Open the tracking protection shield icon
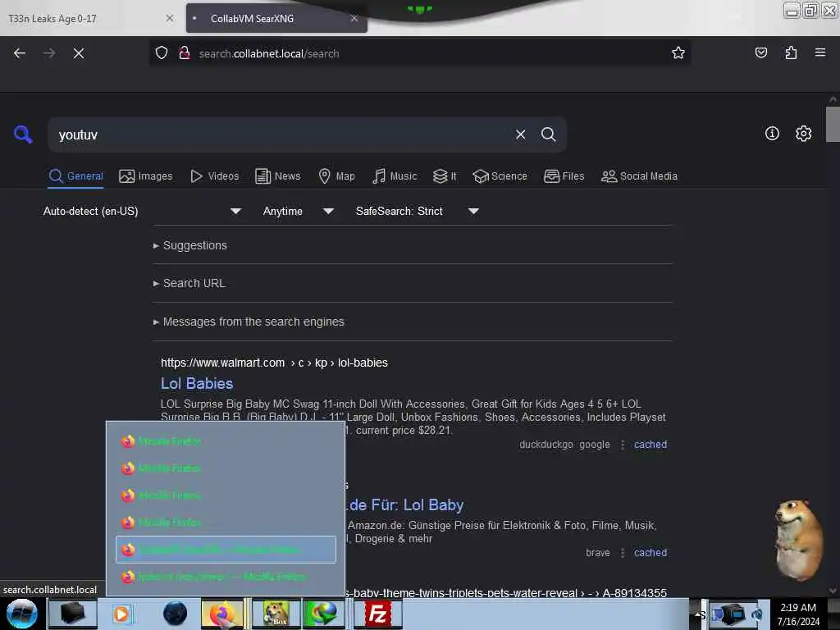Screen dimensions: 840x630 (x=162, y=53)
